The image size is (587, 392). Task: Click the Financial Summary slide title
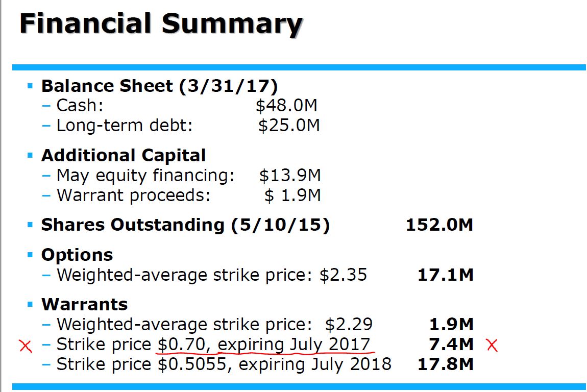161,24
